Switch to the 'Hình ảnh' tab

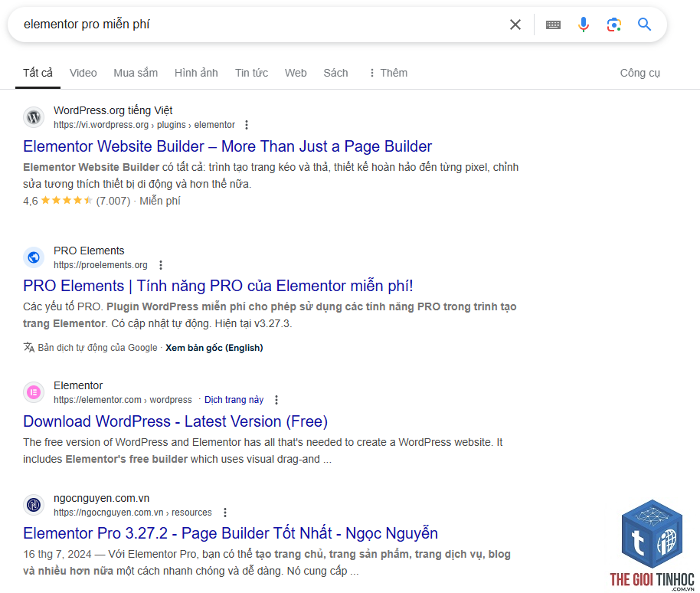pyautogui.click(x=196, y=73)
